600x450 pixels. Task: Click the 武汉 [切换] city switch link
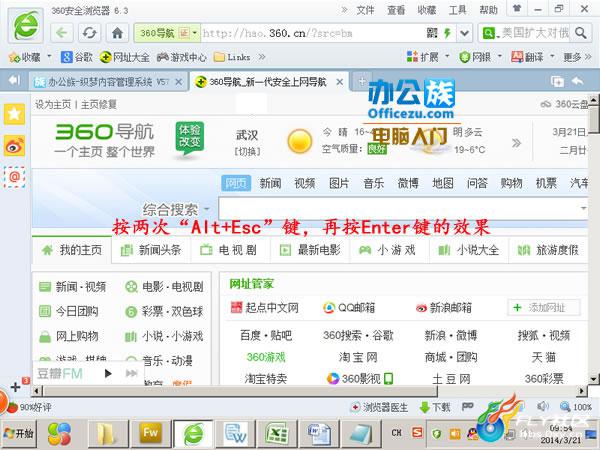(x=247, y=151)
